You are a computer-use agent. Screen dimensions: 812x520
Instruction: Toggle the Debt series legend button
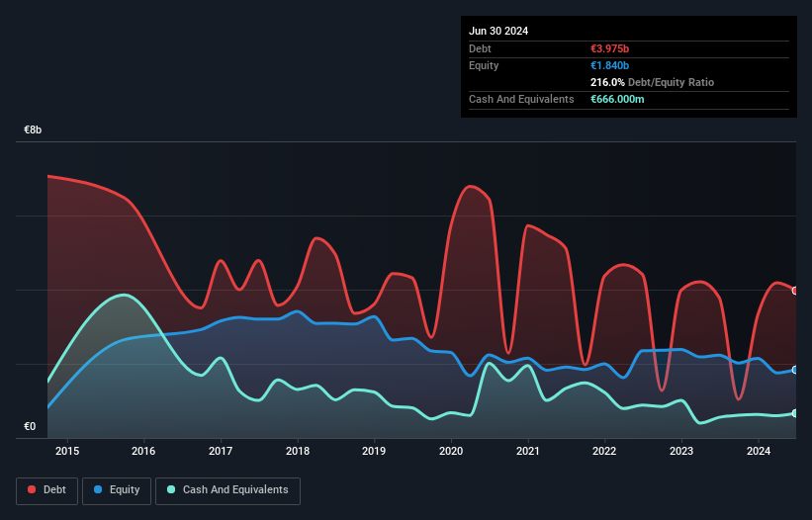click(47, 490)
